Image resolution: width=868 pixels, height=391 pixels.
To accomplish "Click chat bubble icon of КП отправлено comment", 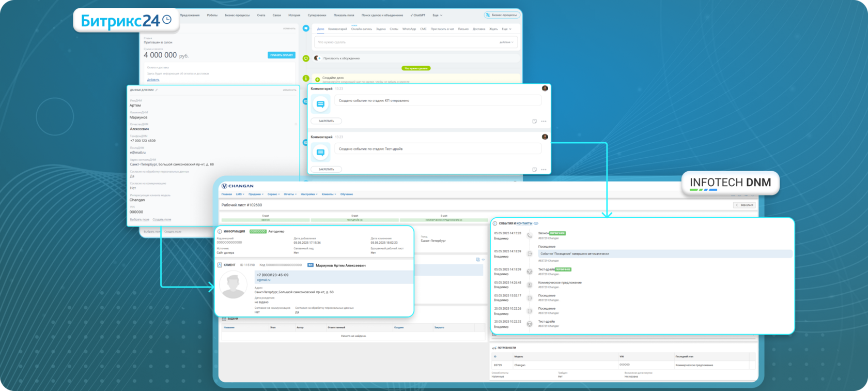I will point(320,104).
